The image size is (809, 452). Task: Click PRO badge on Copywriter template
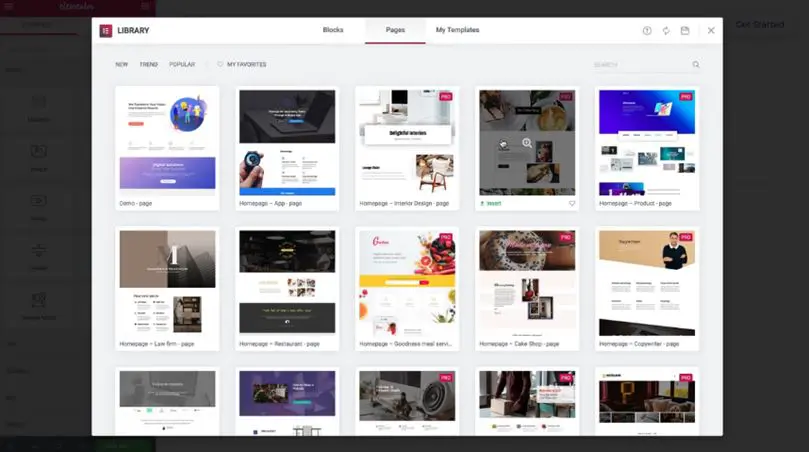click(686, 237)
